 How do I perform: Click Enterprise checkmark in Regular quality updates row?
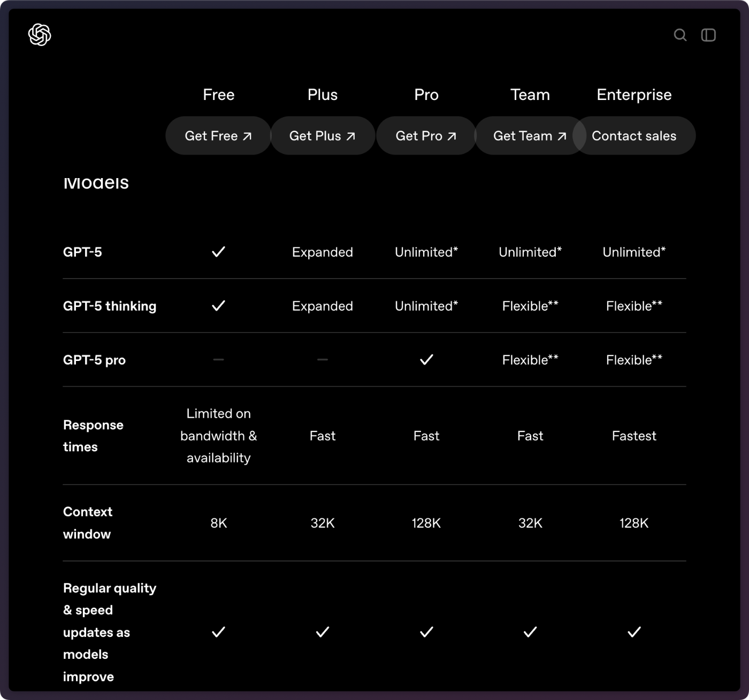(x=634, y=632)
